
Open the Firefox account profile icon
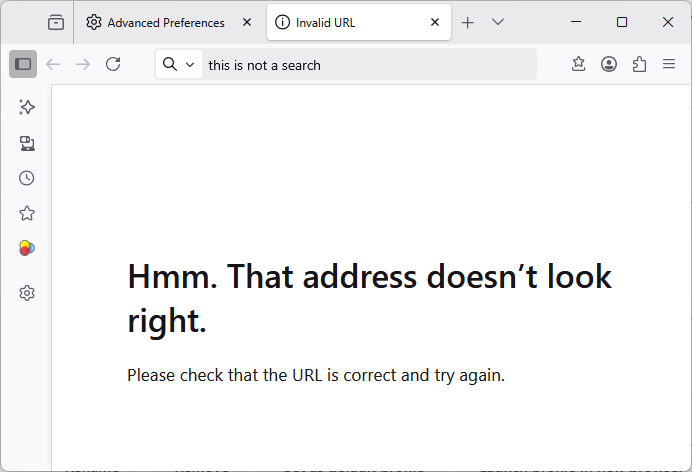[609, 64]
